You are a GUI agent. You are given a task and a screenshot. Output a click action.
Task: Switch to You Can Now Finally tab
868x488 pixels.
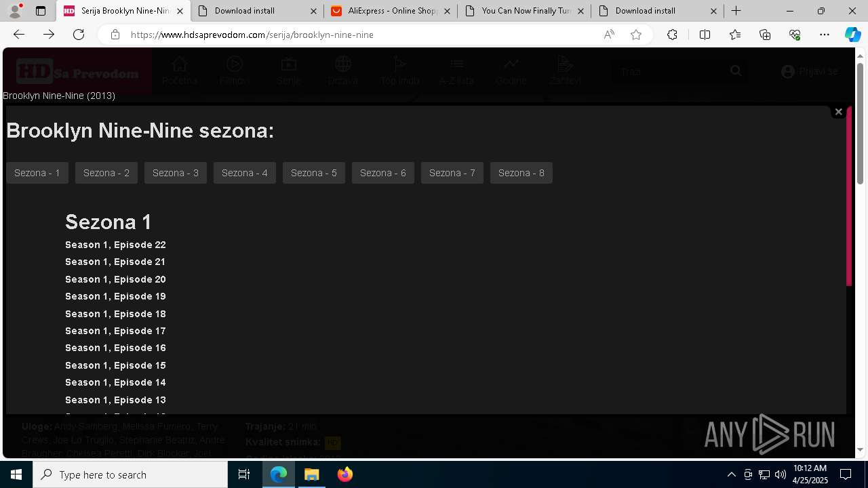(525, 11)
